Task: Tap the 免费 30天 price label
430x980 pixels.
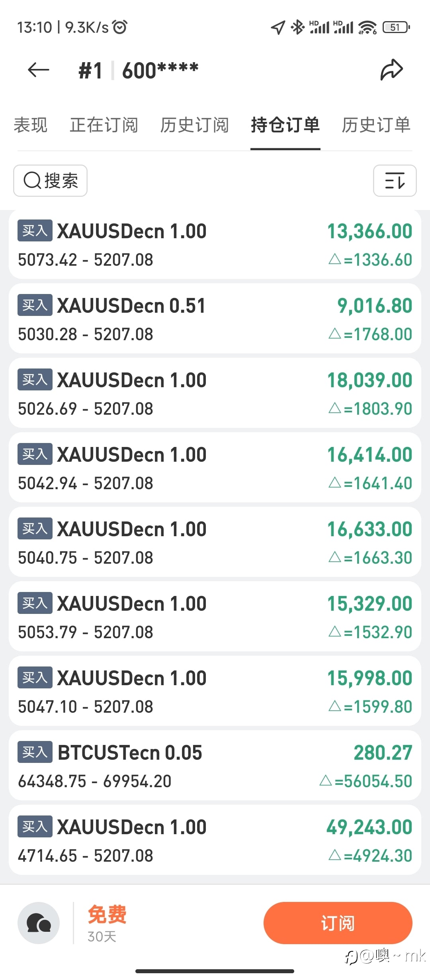Action: (x=107, y=923)
